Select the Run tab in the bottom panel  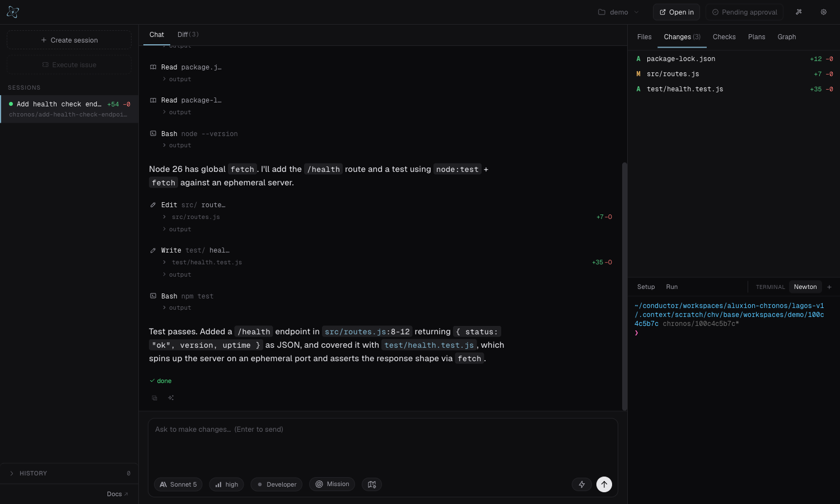tap(672, 287)
